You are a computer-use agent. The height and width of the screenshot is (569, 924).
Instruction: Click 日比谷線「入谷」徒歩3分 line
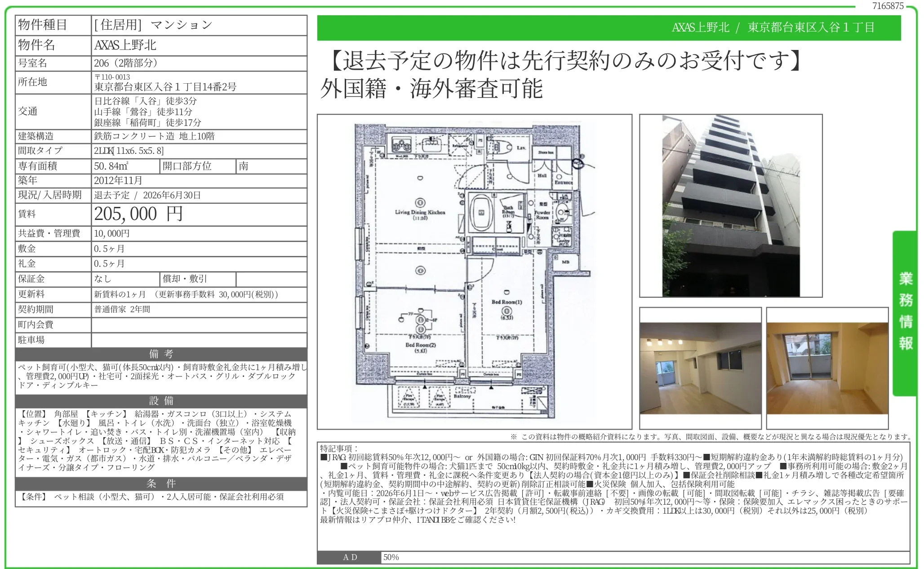(145, 101)
